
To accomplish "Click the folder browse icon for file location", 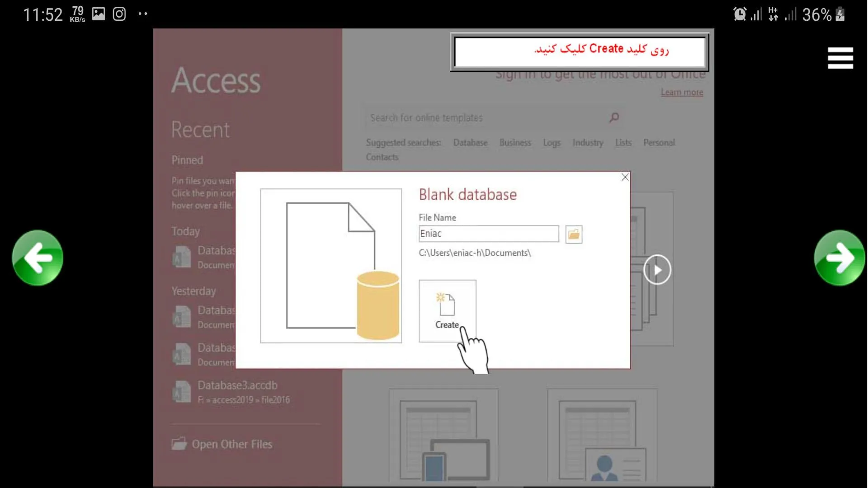I will [572, 234].
